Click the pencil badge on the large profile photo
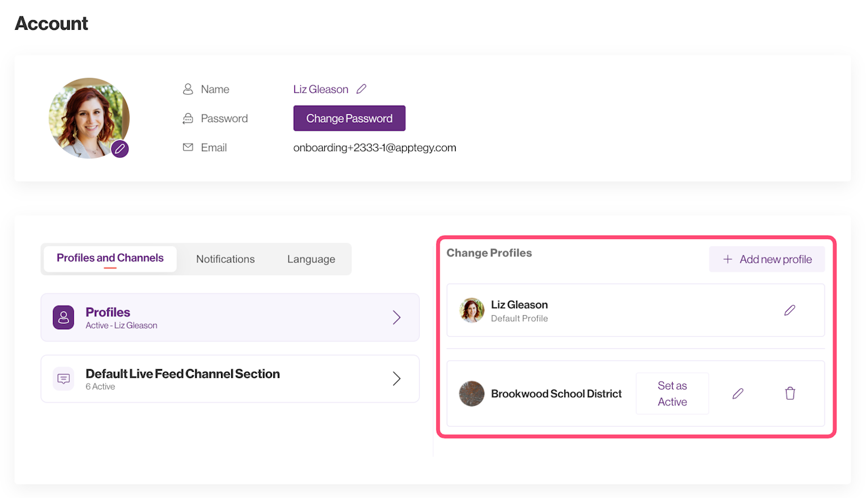 pyautogui.click(x=120, y=149)
